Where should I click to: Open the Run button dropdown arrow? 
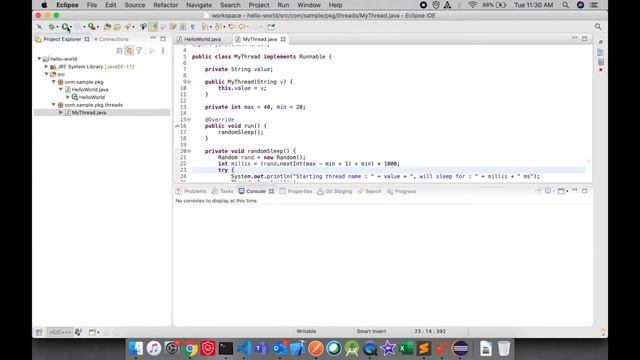coord(71,27)
